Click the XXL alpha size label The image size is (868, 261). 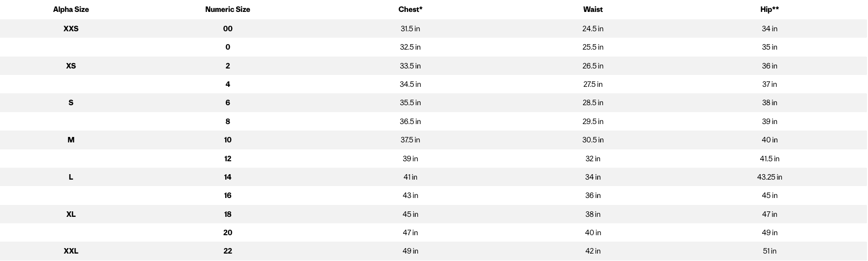[x=71, y=251]
